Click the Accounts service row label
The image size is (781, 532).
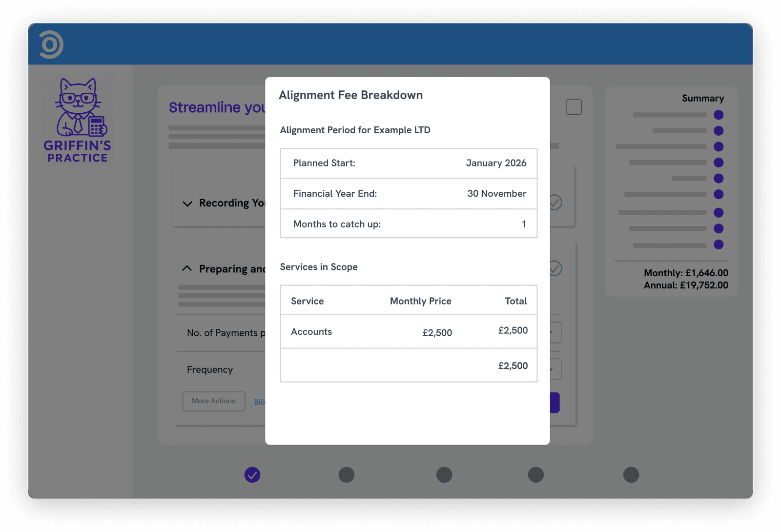[x=311, y=332]
